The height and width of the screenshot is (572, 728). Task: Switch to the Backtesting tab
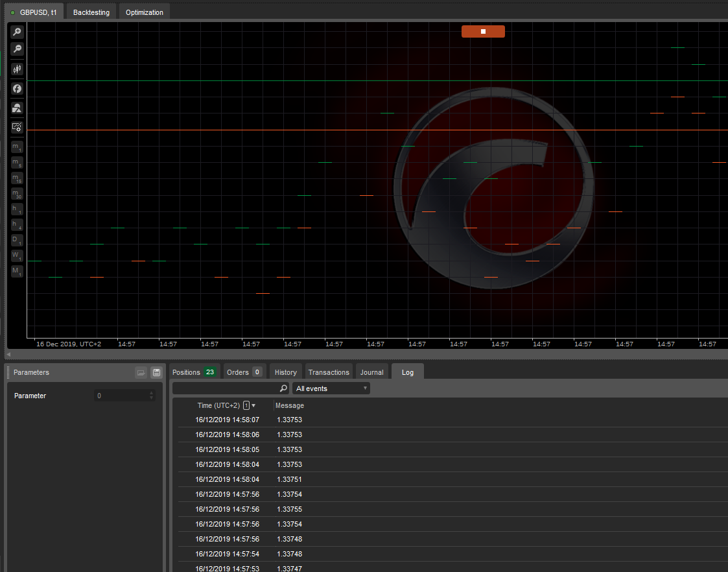[91, 12]
